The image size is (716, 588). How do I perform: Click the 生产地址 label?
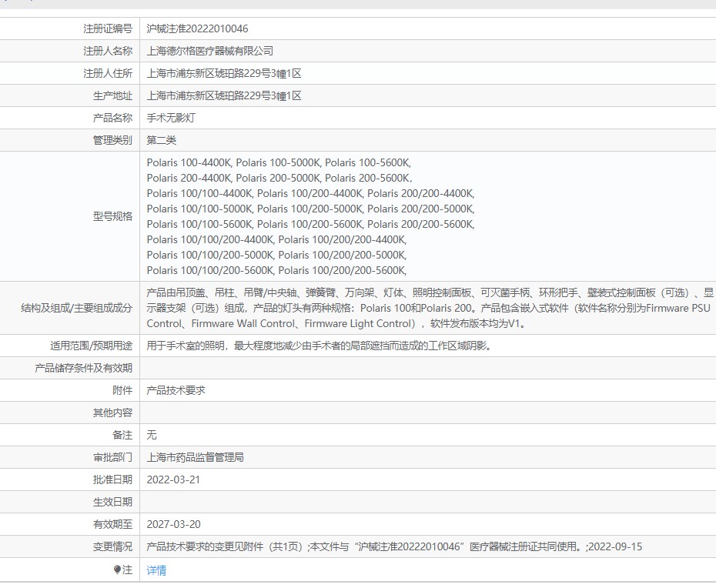(112, 96)
